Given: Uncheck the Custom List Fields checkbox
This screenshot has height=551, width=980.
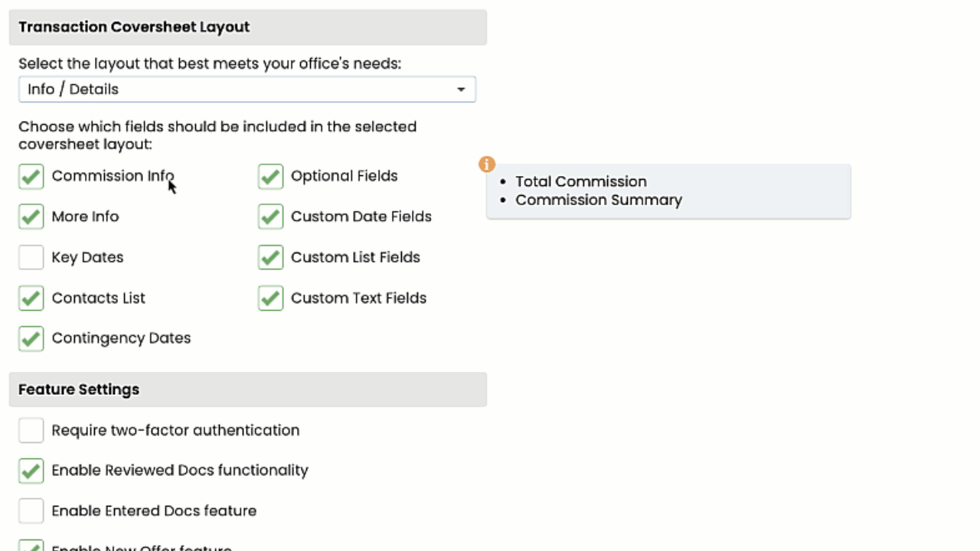Looking at the screenshot, I should click(x=271, y=258).
